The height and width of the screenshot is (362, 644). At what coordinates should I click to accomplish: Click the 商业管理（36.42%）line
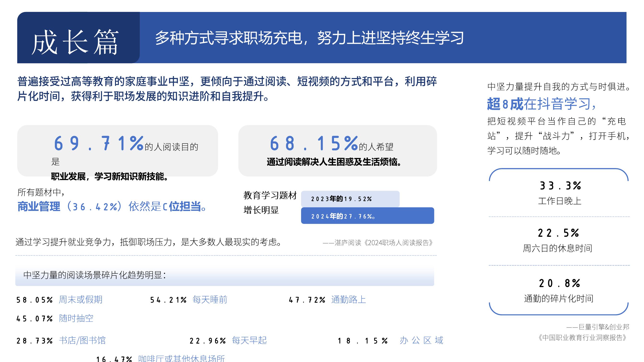tap(112, 207)
